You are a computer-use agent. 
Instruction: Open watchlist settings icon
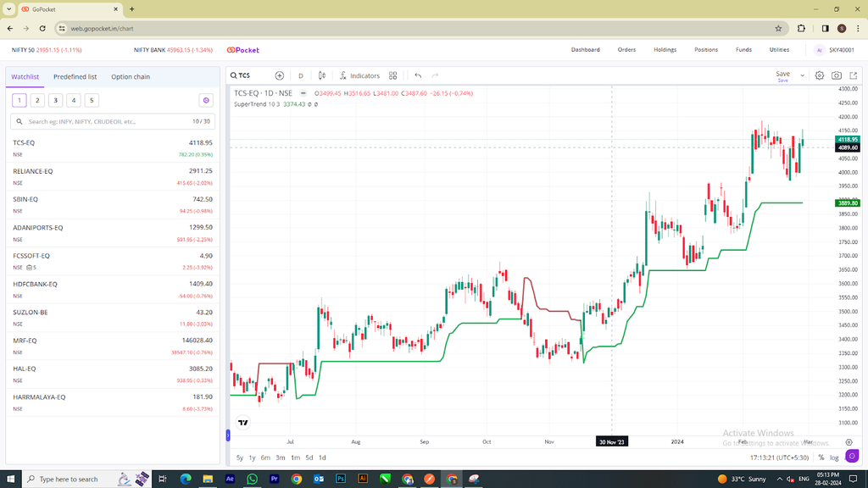206,100
